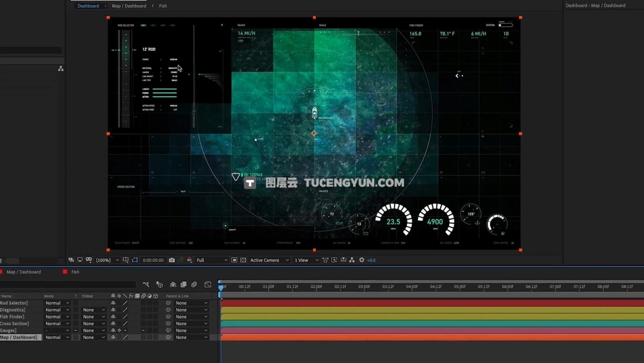Image resolution: width=644 pixels, height=363 pixels.
Task: Switch to the Dashboard viewer tab
Action: [88, 6]
